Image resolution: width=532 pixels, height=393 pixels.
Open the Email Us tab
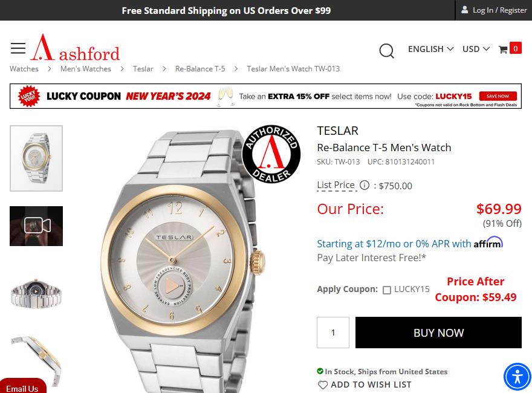pos(22,388)
